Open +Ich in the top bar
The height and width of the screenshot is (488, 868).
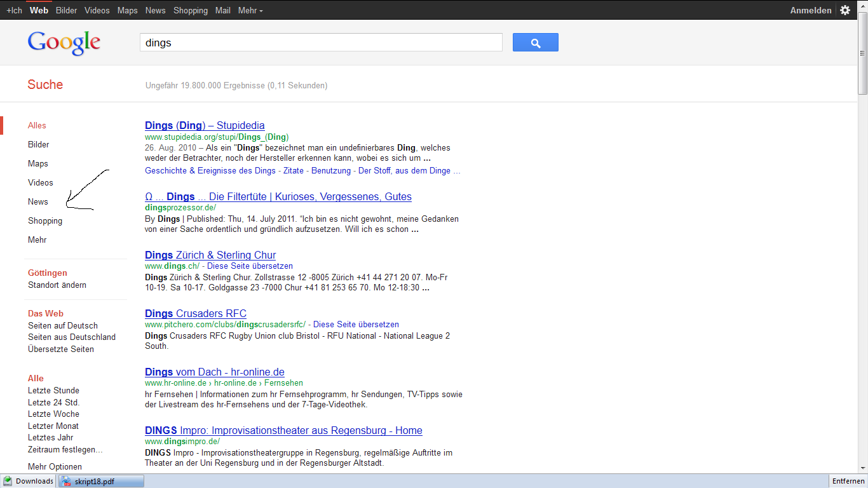click(x=14, y=10)
